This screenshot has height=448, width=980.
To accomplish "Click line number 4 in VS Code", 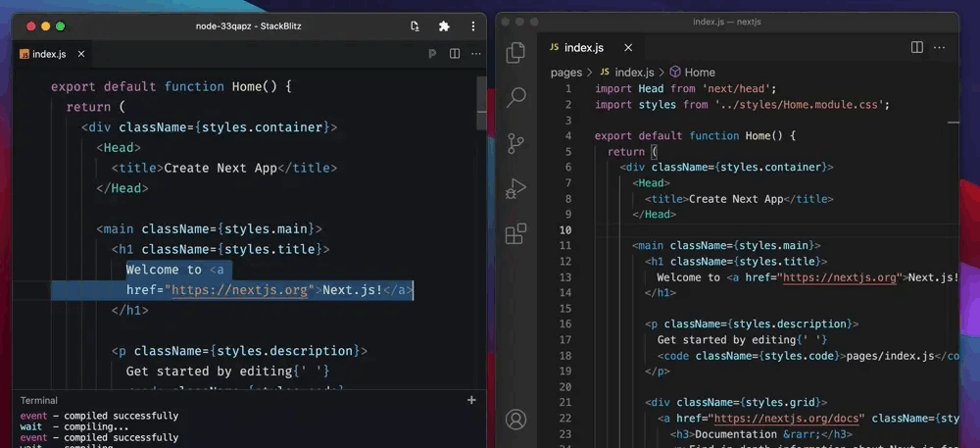I will (568, 135).
